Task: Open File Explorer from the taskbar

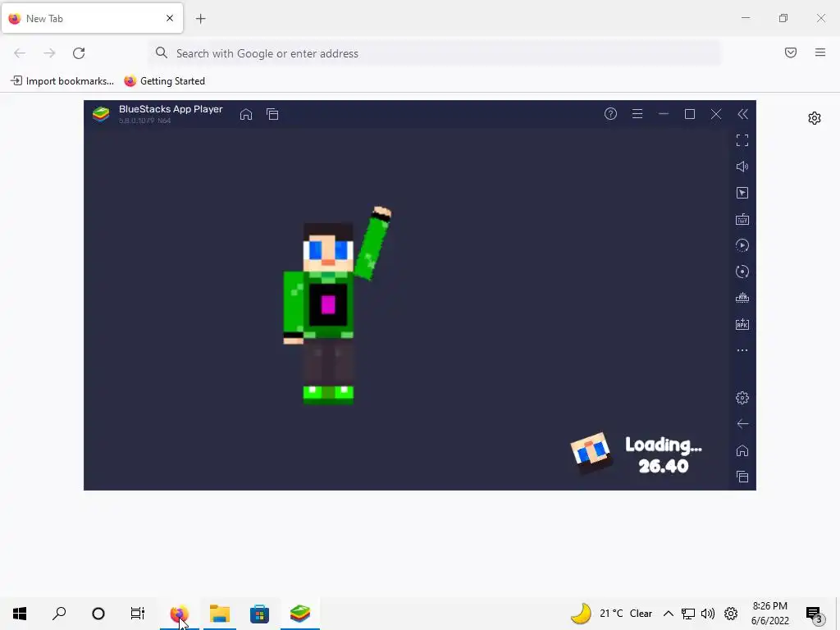Action: pos(220,614)
